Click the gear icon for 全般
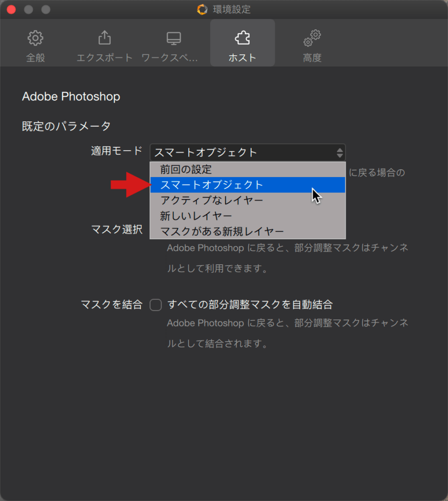Image resolution: width=448 pixels, height=501 pixels. (x=35, y=38)
